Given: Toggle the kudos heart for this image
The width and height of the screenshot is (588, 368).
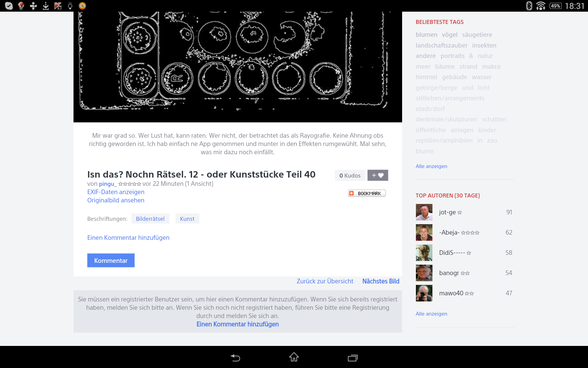Looking at the screenshot, I should (377, 175).
